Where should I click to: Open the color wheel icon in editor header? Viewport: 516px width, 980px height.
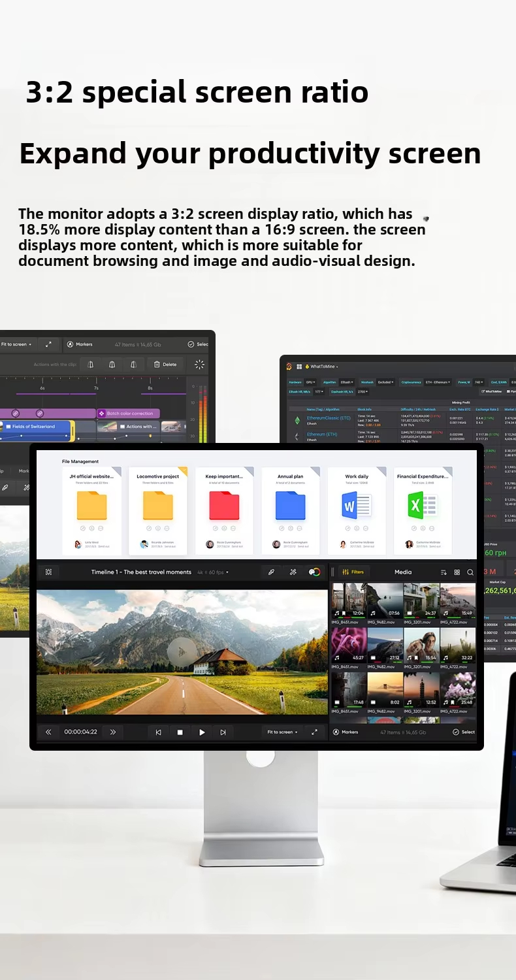315,572
